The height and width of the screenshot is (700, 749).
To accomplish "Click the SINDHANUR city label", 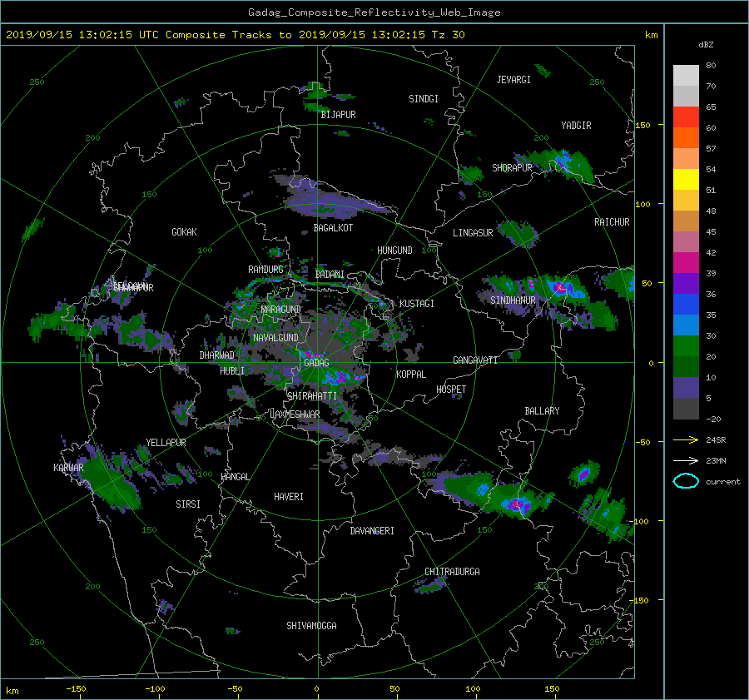I will pyautogui.click(x=513, y=300).
